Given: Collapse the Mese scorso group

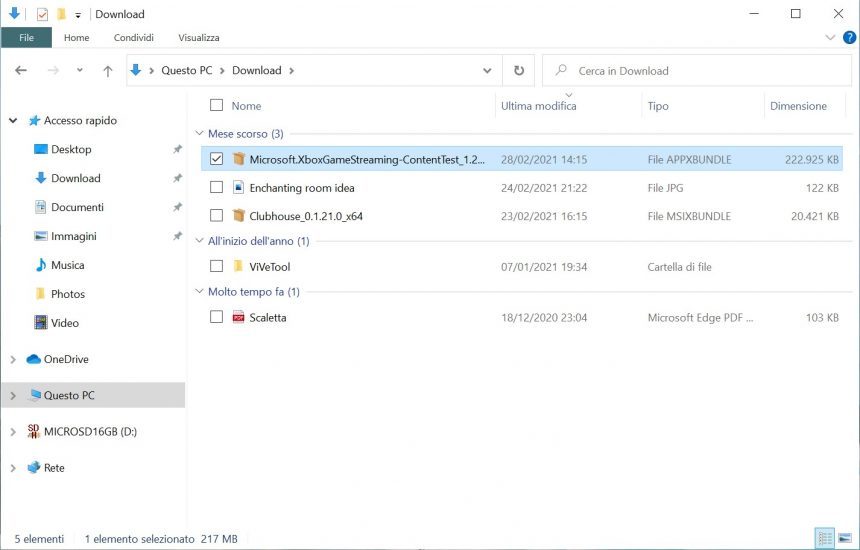Looking at the screenshot, I should 199,133.
